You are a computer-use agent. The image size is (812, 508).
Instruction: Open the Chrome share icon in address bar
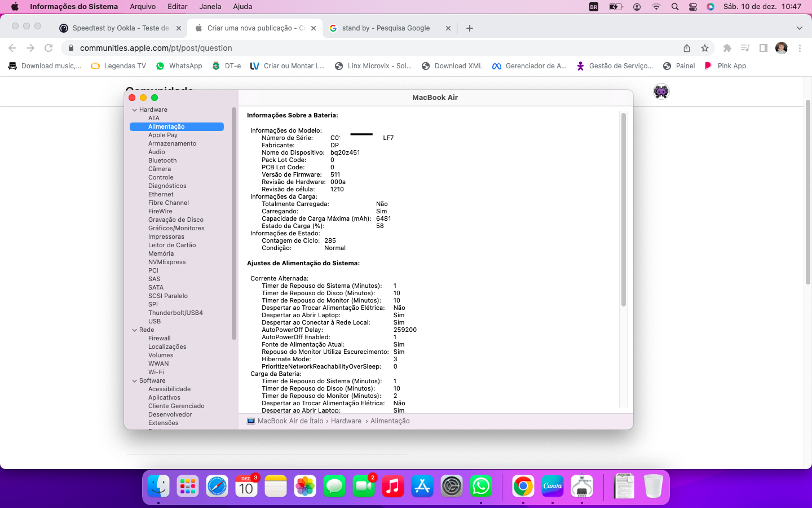[x=687, y=48]
